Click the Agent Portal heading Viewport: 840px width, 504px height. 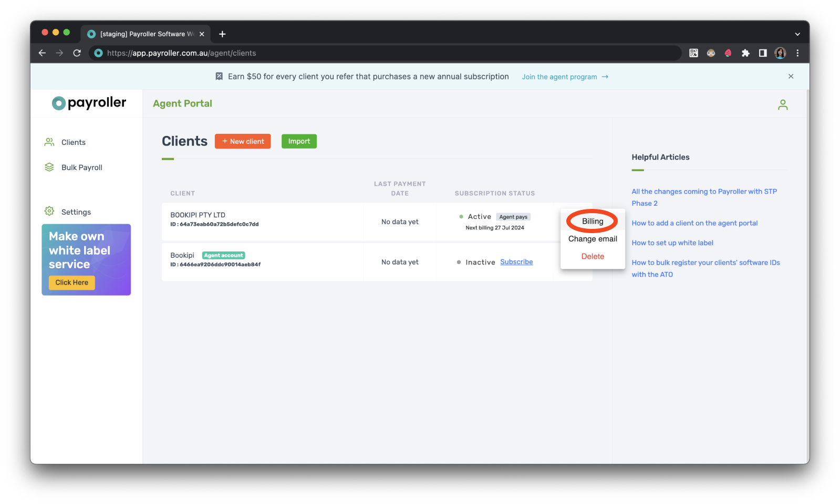182,103
